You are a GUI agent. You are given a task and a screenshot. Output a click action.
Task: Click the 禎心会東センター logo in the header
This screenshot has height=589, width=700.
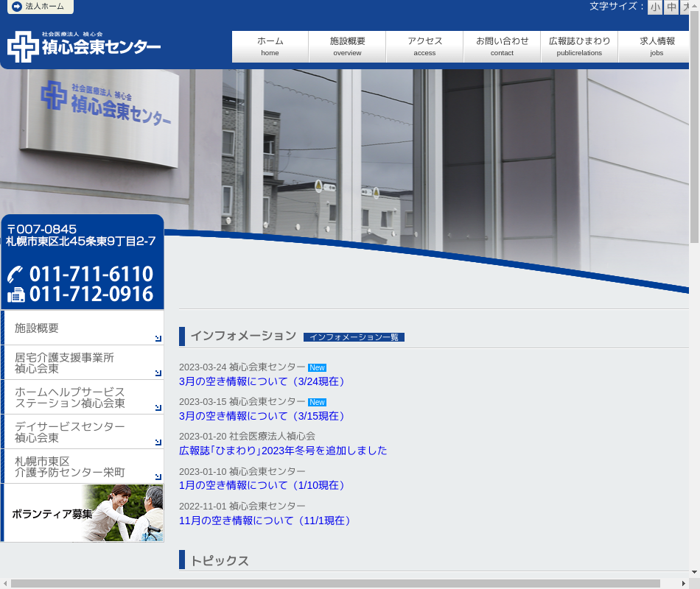pyautogui.click(x=84, y=46)
